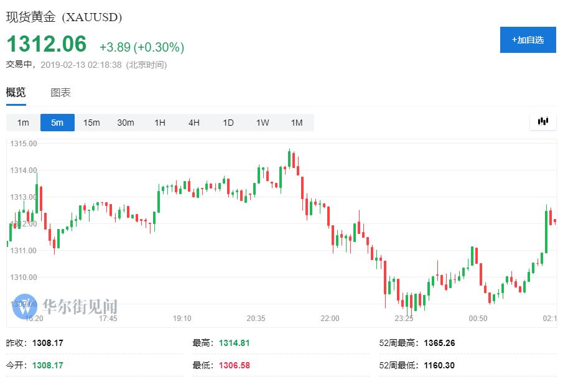Switch to the 图表 tab
Screen dimensions: 568x392
click(x=60, y=93)
